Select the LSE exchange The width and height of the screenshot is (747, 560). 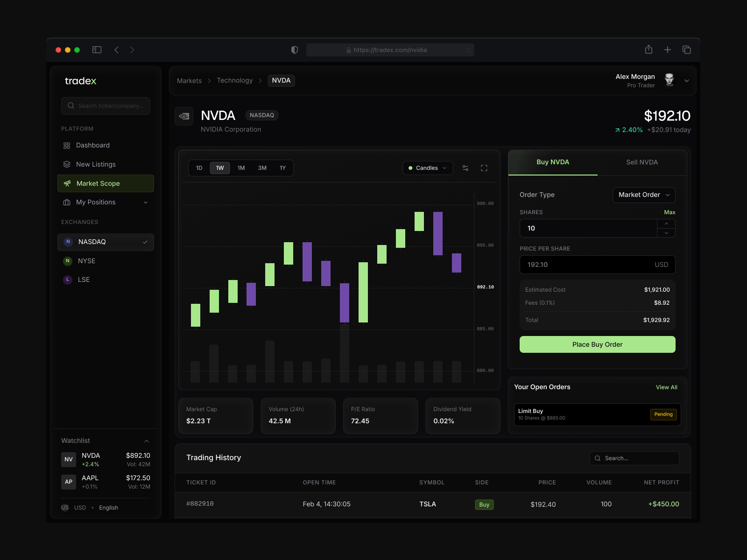[84, 280]
